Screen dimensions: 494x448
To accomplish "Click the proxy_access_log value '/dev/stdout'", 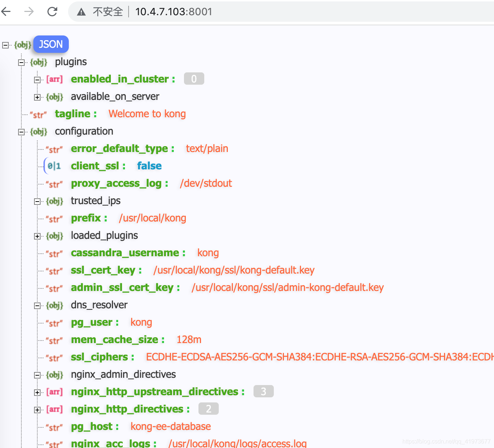I will tap(206, 183).
